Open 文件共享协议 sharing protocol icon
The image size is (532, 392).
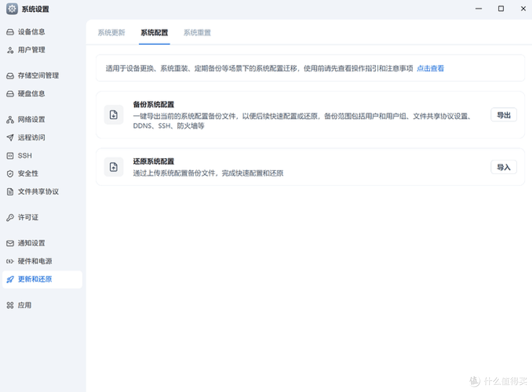(10, 192)
